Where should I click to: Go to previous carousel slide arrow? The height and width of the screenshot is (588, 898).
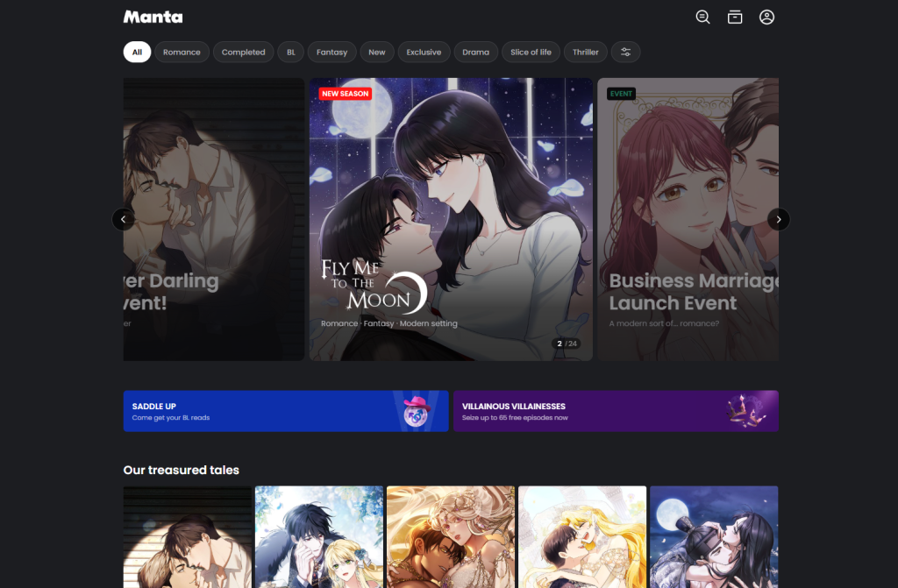(124, 219)
